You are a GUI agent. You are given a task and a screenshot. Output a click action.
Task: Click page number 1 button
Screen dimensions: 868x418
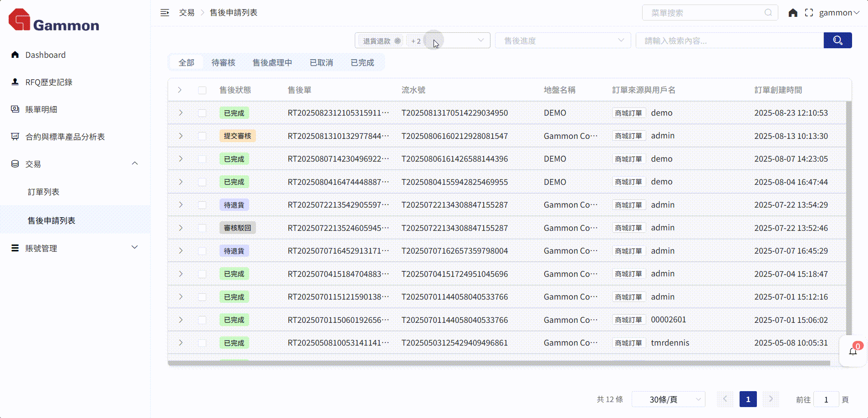[x=748, y=399]
